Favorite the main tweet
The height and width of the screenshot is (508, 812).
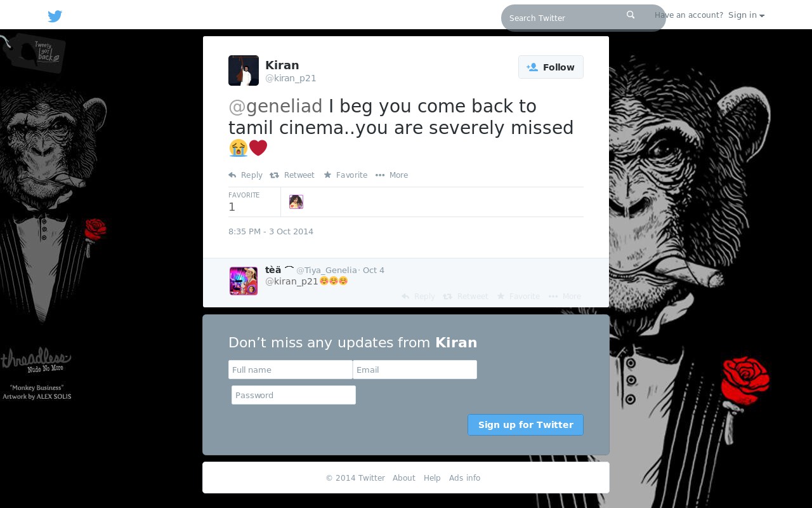[x=345, y=175]
